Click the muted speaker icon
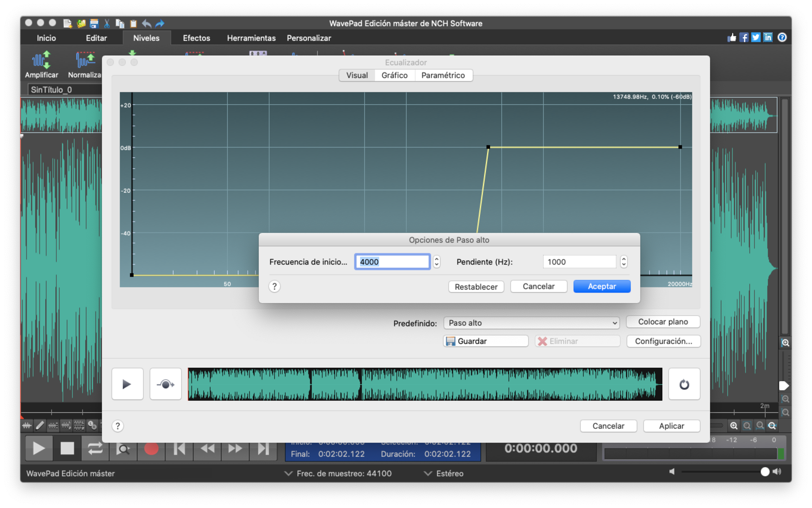812x508 pixels. click(x=672, y=472)
